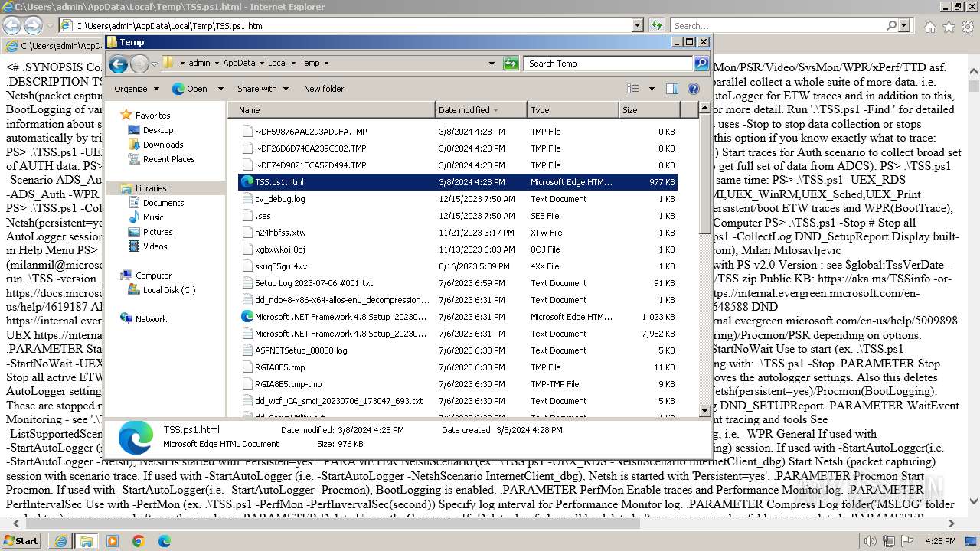Image resolution: width=980 pixels, height=551 pixels.
Task: Open Chrome from taskbar
Action: tap(139, 541)
